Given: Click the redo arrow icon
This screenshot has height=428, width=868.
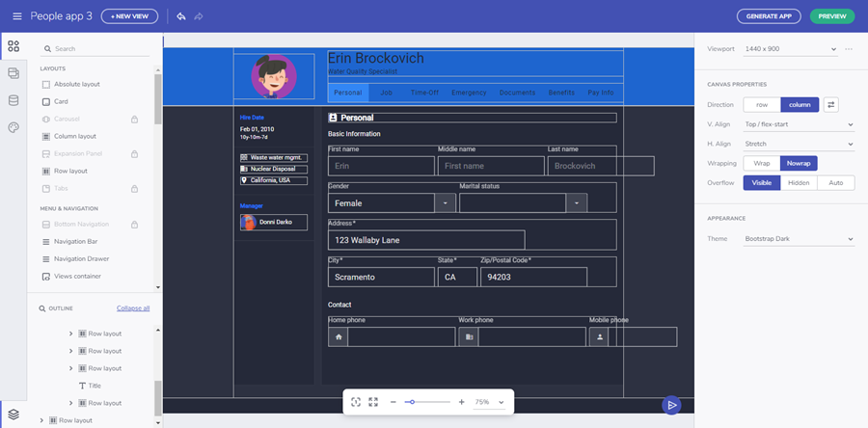Looking at the screenshot, I should 199,16.
